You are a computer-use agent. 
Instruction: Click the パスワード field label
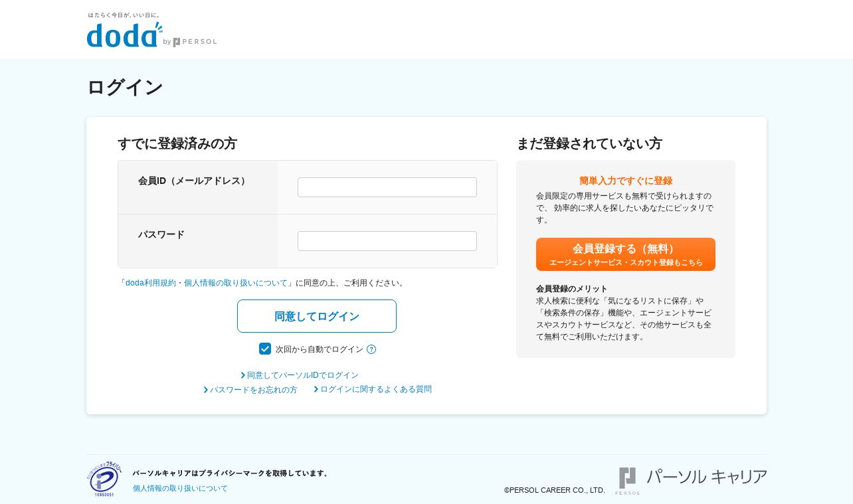pyautogui.click(x=161, y=234)
